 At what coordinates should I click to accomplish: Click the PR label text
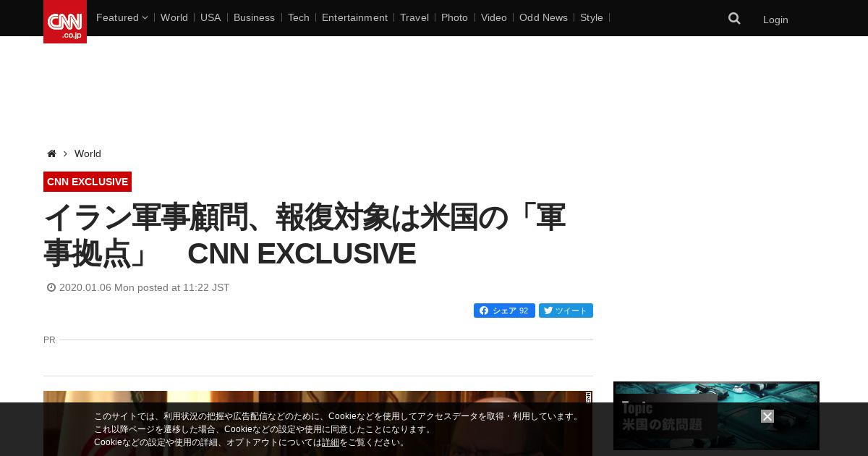[49, 339]
